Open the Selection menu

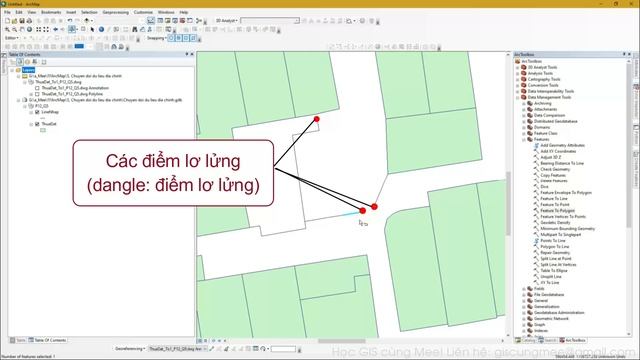[89, 12]
